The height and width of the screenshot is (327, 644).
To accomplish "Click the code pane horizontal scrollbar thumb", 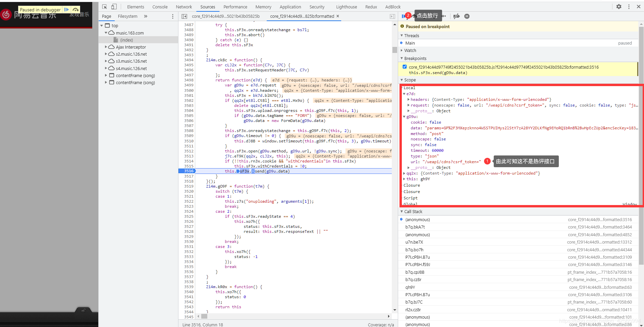I will [204, 316].
